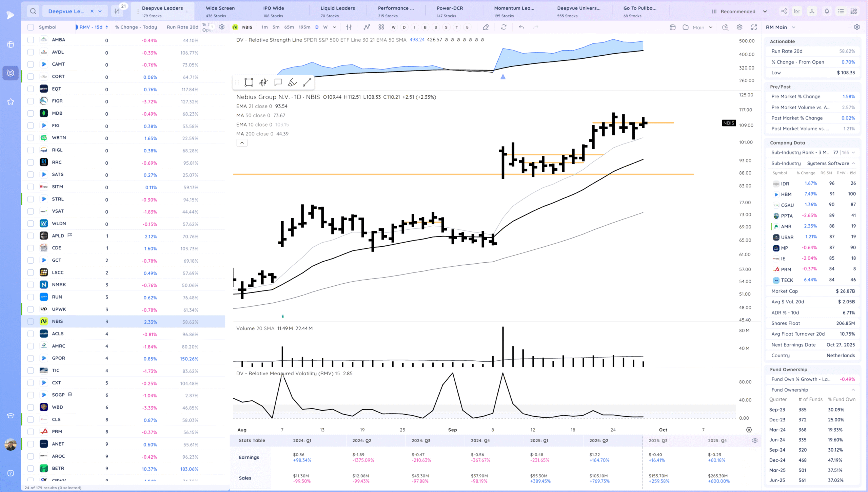Sort by % Change - Today column header

[136, 27]
